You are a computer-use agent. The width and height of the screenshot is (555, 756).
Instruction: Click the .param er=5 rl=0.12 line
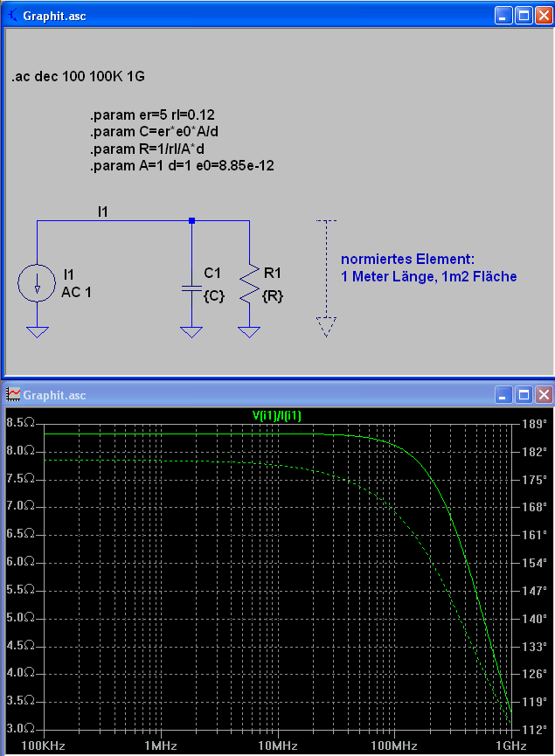click(x=152, y=114)
